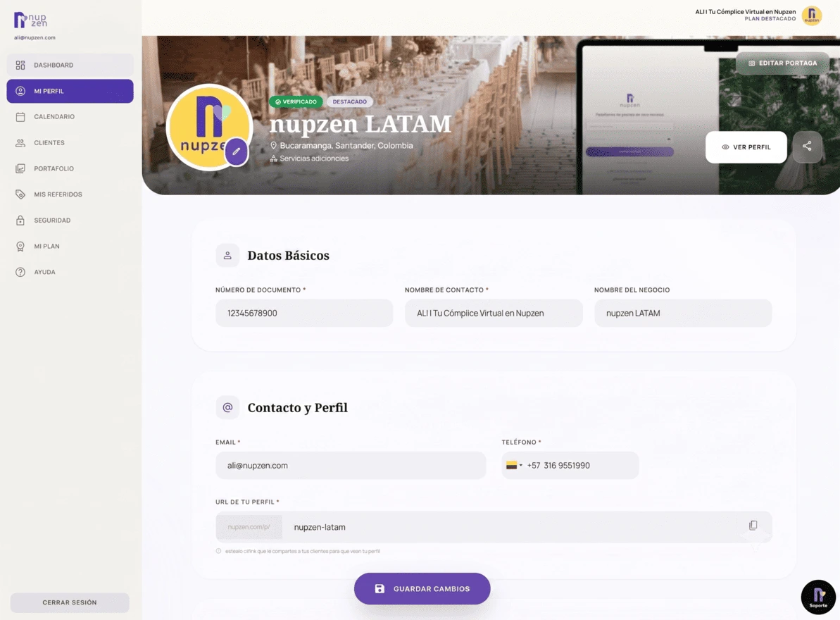Focus the Email input field
This screenshot has height=620, width=840.
(x=351, y=465)
